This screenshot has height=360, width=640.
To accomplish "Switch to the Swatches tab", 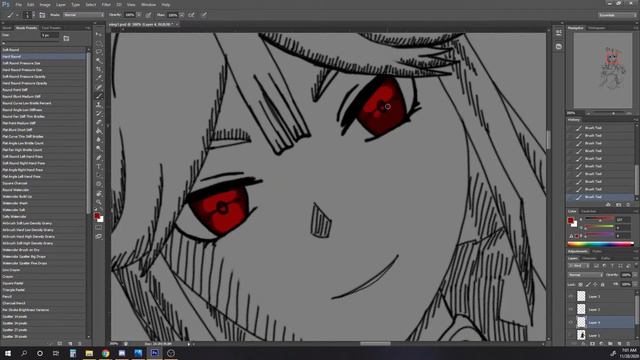I will (589, 211).
